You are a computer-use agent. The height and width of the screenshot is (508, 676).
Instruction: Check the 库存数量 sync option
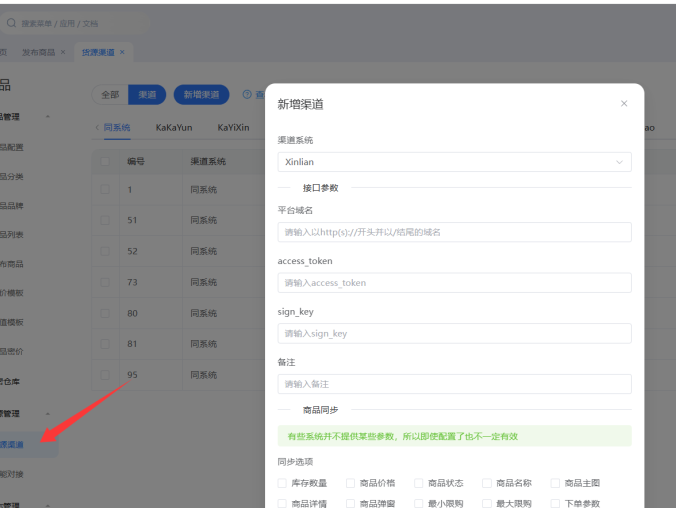click(283, 483)
